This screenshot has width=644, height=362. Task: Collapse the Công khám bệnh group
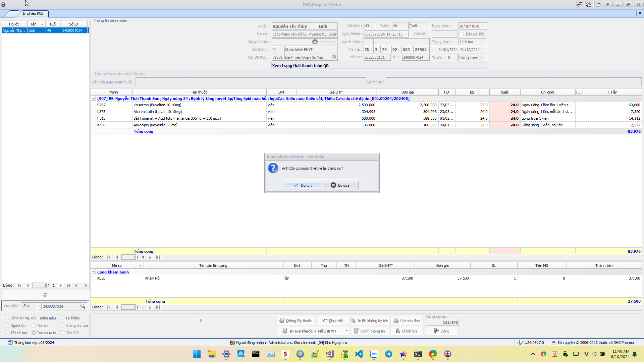click(94, 272)
